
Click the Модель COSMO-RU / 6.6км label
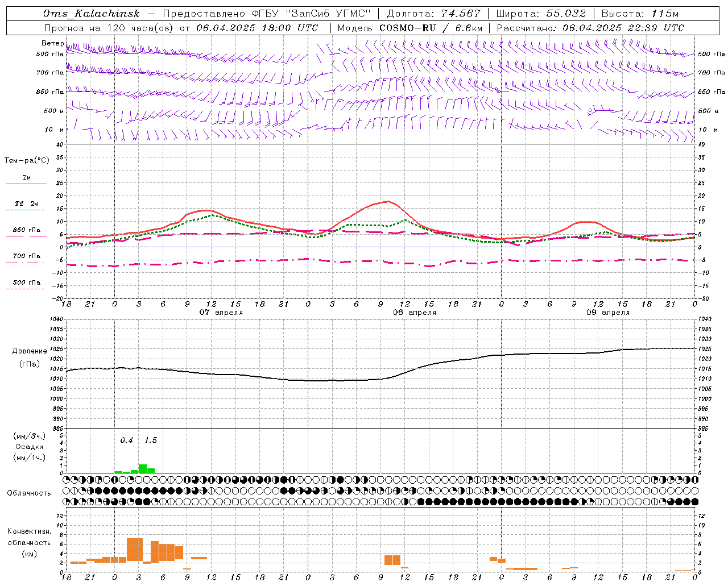click(x=410, y=28)
